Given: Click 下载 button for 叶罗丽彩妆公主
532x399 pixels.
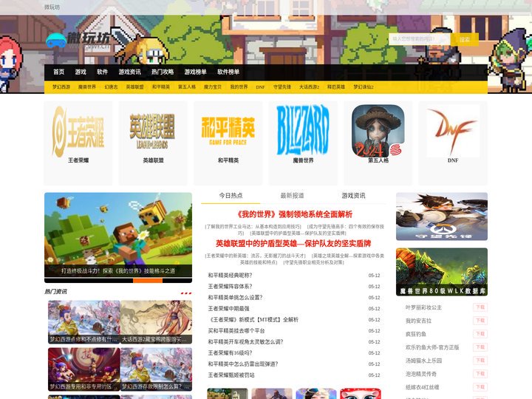Looking at the screenshot, I should tap(480, 307).
